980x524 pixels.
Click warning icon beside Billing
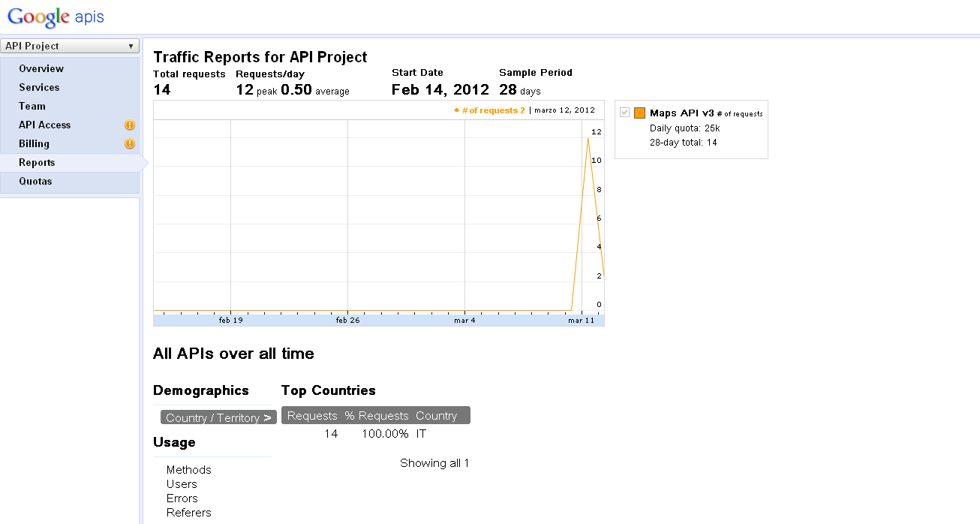(130, 144)
